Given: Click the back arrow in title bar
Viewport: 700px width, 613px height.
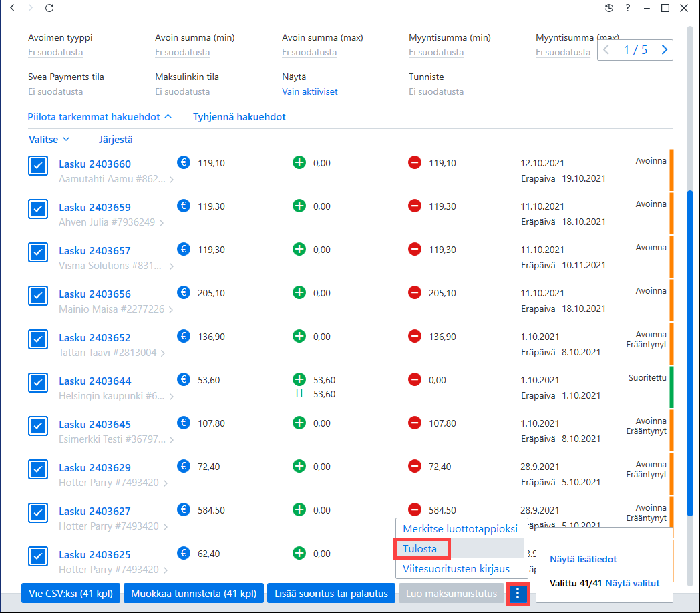Looking at the screenshot, I should [x=13, y=8].
